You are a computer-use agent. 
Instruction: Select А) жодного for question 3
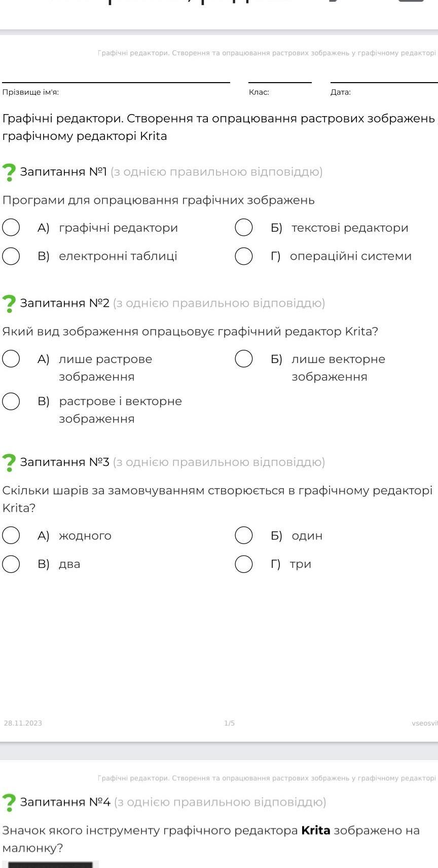pyautogui.click(x=11, y=535)
